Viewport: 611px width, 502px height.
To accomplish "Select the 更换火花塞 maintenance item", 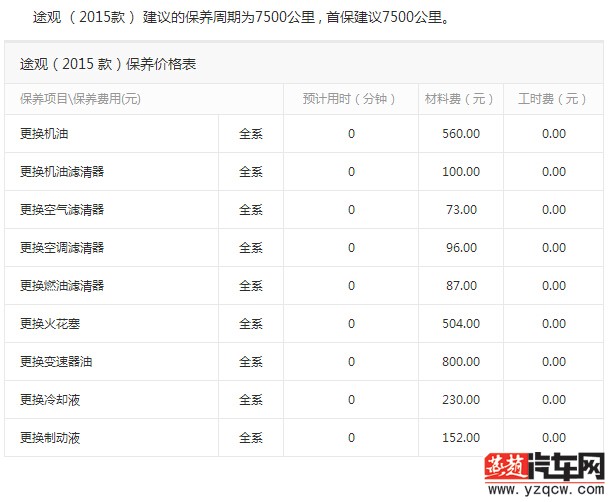I will (53, 324).
